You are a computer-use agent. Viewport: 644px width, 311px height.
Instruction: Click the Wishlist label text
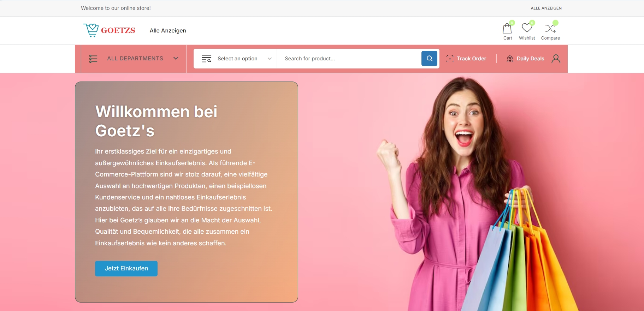point(527,38)
